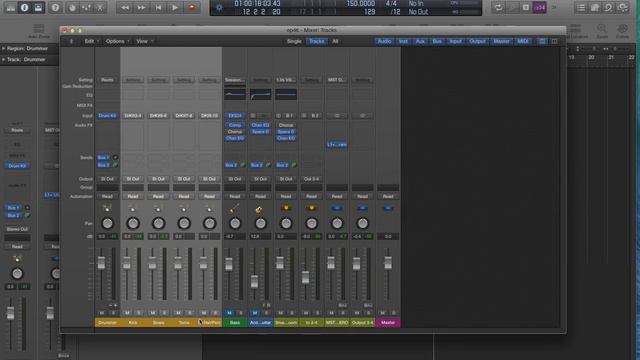This screenshot has width=640, height=360.
Task: Click the Master strip volume fader
Action: pos(388,263)
